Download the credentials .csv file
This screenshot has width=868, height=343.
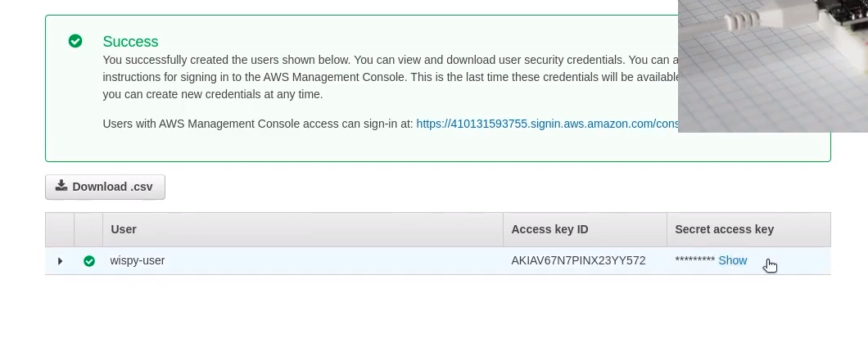click(105, 187)
